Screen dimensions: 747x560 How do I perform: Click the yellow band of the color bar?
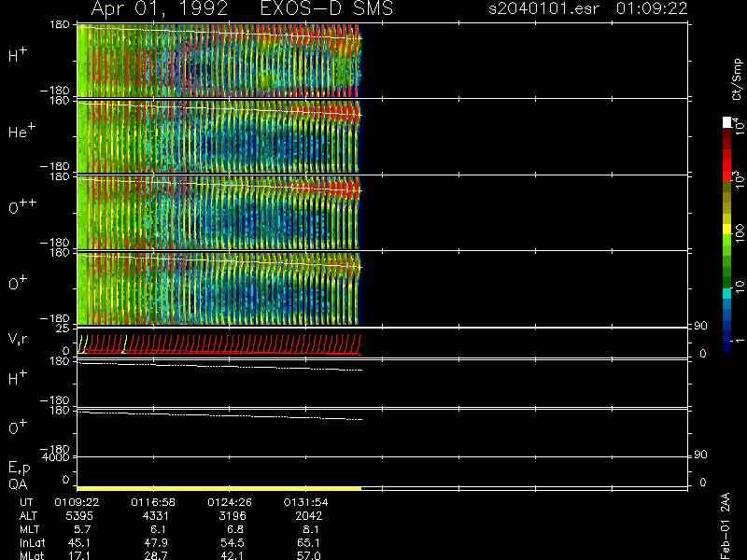727,229
